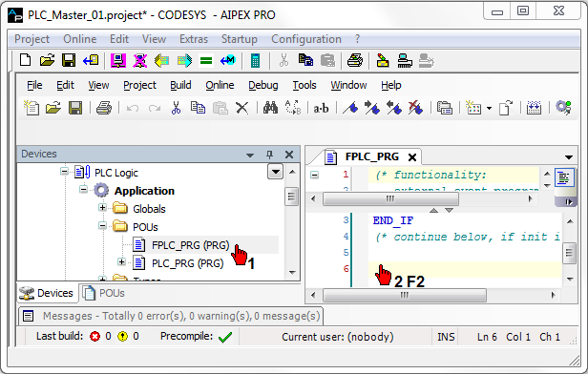Click the Devices tree scroll down arrow
The height and width of the screenshot is (374, 588).
(292, 273)
